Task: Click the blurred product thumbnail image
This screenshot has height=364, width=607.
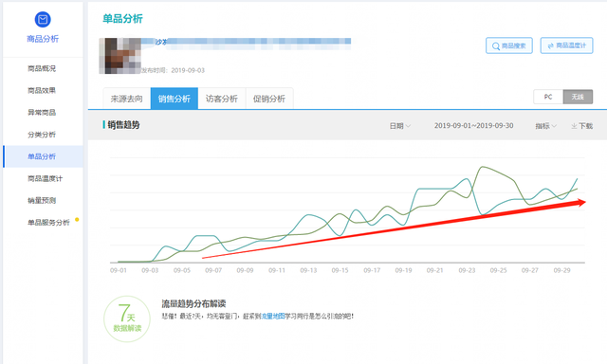Action: click(x=120, y=56)
